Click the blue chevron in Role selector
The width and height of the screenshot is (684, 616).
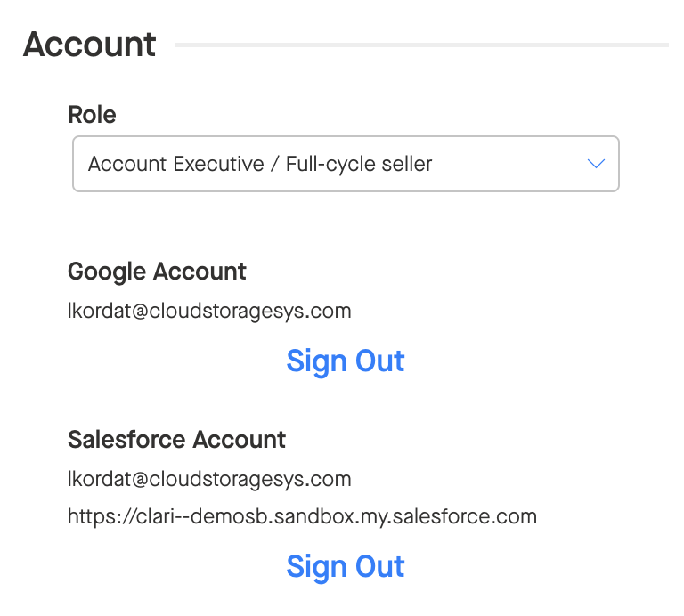pyautogui.click(x=596, y=164)
